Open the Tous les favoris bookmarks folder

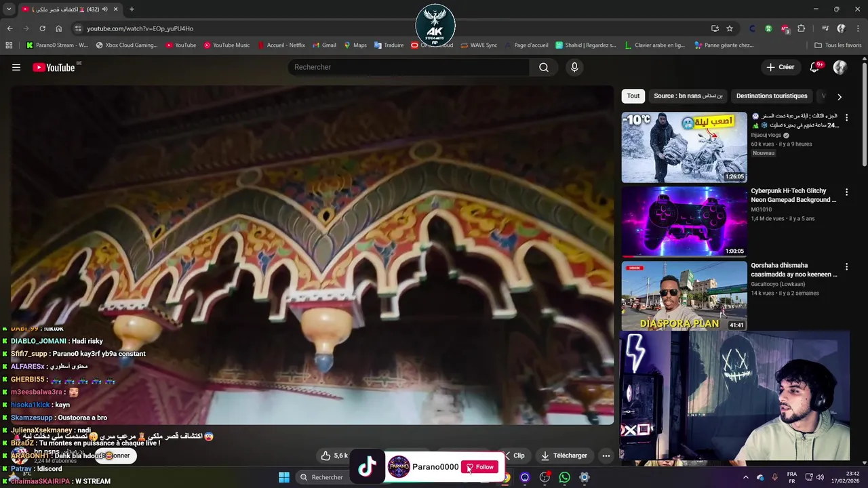837,45
